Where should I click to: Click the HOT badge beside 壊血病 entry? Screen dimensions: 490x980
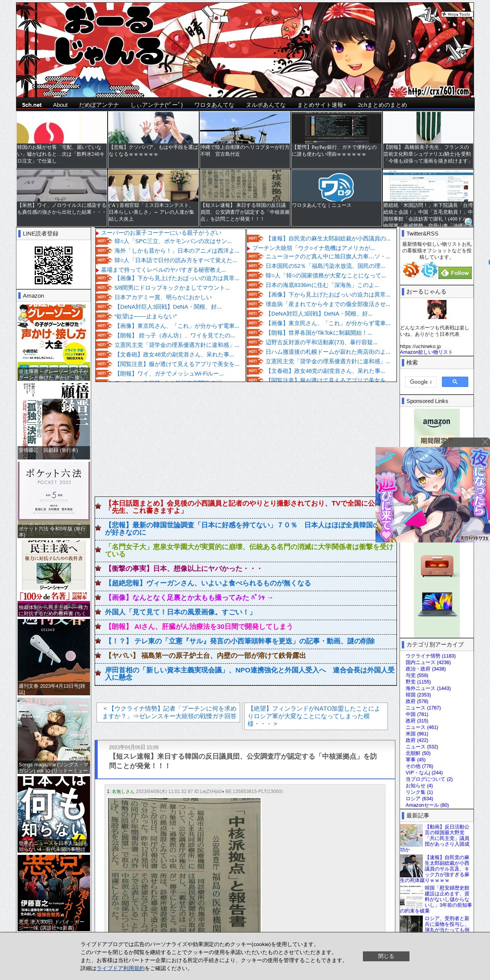point(255,304)
